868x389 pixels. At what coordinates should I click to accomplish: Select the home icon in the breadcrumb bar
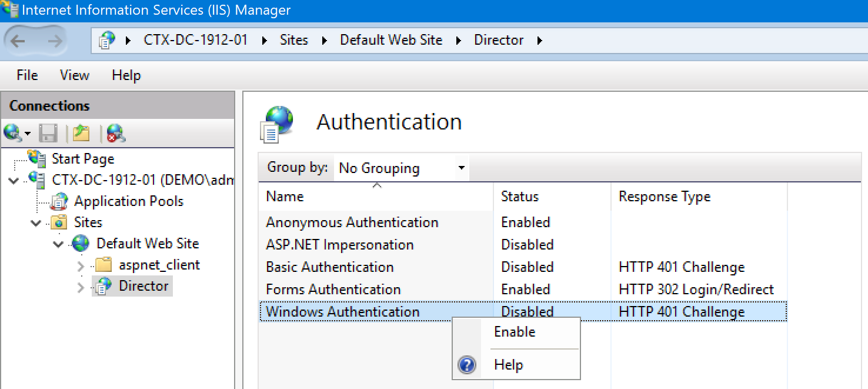coord(106,39)
